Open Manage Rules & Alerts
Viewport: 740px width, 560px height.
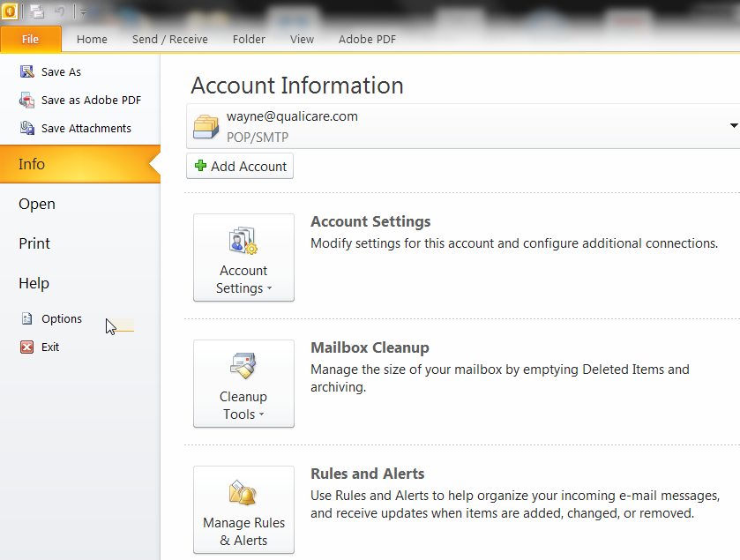243,510
